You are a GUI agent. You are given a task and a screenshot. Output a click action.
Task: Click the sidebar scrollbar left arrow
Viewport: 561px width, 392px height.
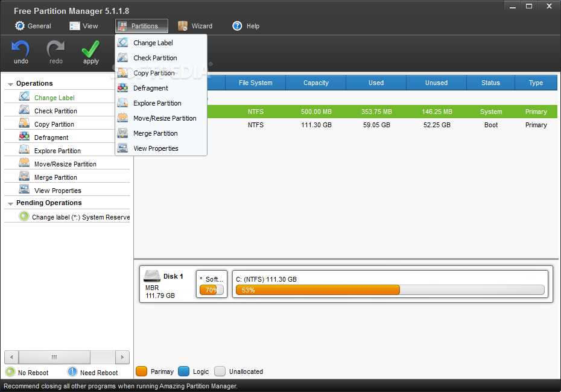pos(11,357)
